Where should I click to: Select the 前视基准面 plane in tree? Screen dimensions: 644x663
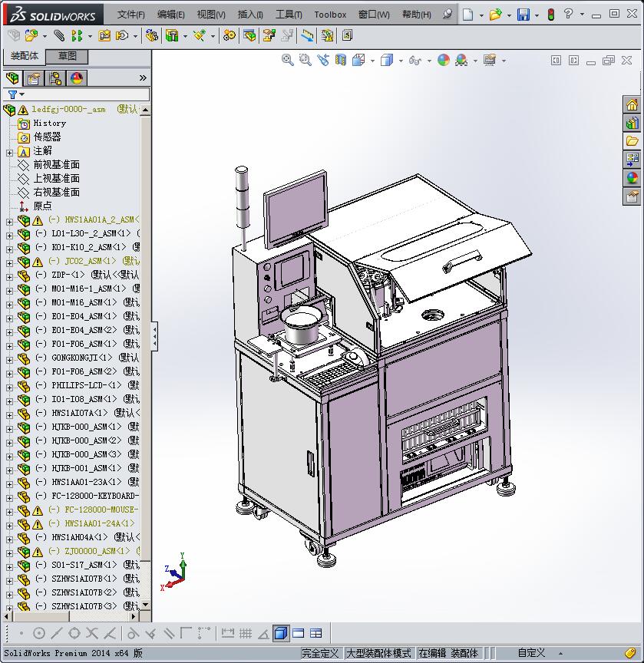56,165
